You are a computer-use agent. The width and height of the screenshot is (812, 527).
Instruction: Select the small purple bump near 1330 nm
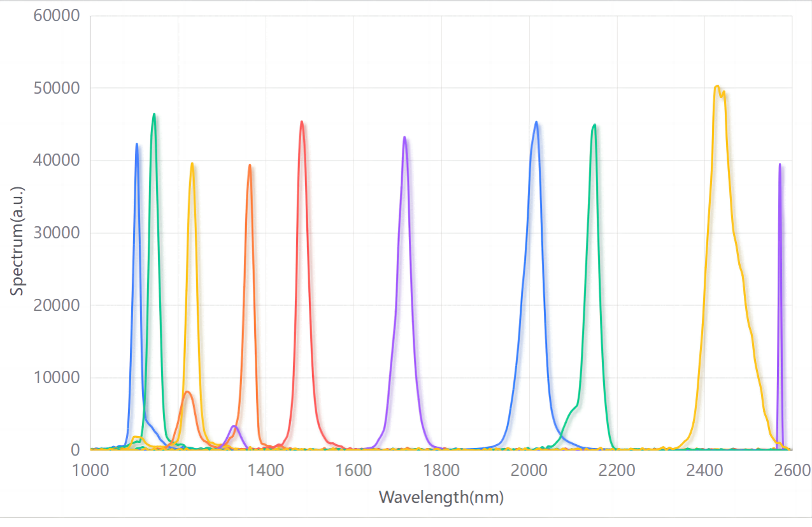(x=234, y=426)
